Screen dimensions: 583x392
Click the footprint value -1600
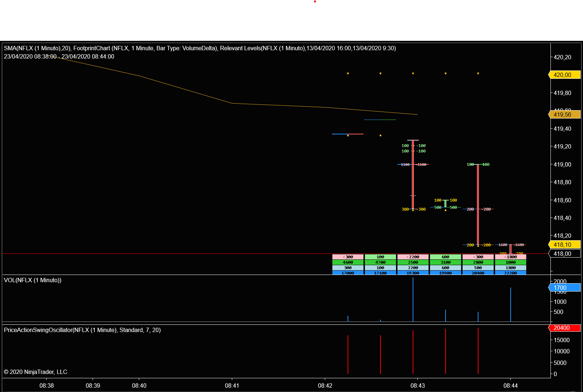[x=519, y=245]
